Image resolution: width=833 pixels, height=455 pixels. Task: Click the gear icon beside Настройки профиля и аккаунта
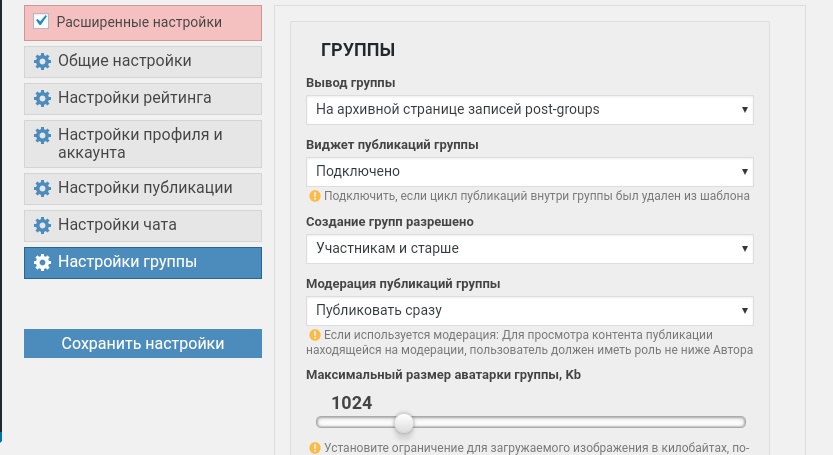coord(42,135)
